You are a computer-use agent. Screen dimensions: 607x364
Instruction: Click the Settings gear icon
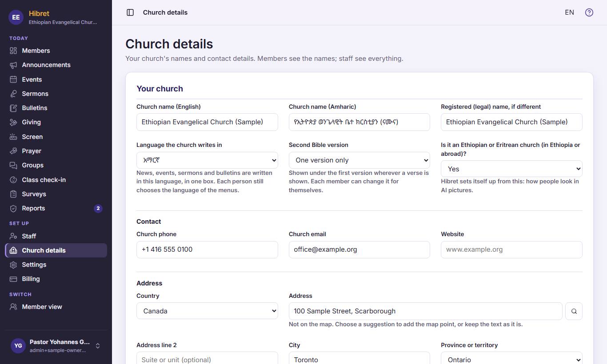tap(13, 265)
